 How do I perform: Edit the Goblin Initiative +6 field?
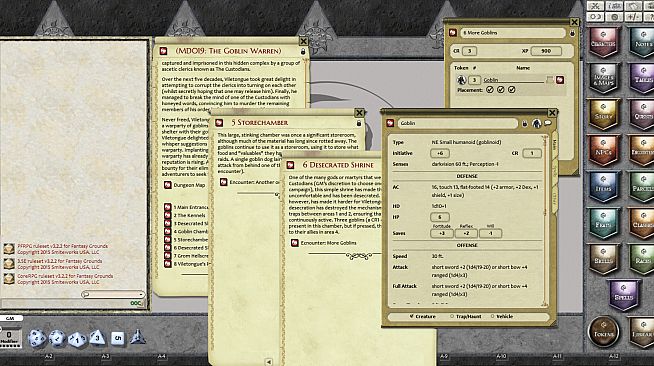(440, 153)
